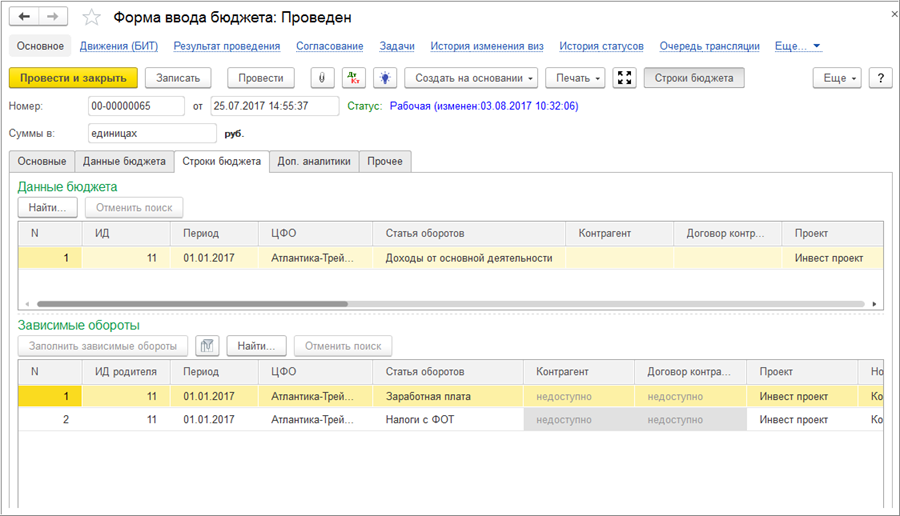This screenshot has height=516, width=900.
Task: Toggle the Строки бюджета button in toolbar
Action: (x=694, y=78)
